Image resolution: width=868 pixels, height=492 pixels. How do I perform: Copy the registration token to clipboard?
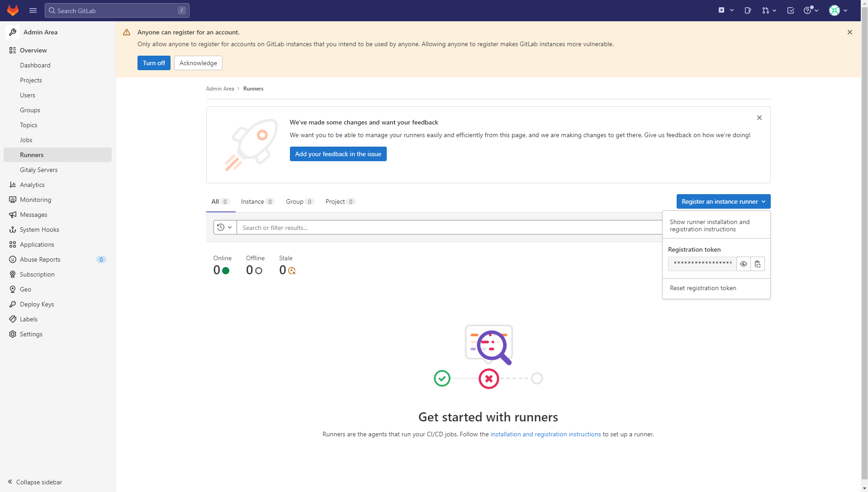coord(758,264)
